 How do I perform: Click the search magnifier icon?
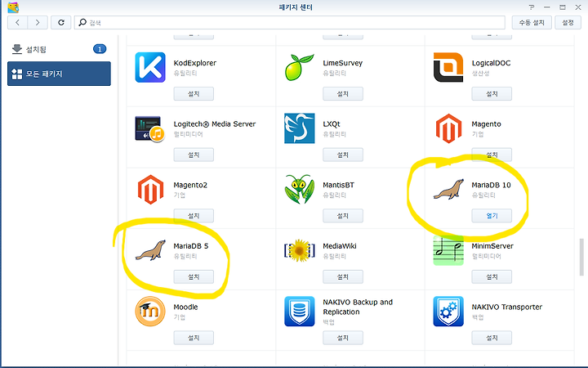[82, 23]
